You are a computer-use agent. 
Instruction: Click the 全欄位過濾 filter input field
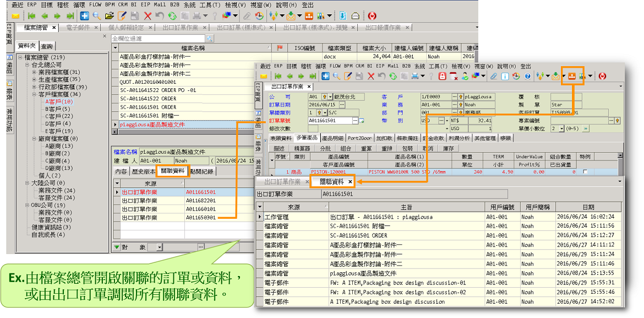(158, 39)
